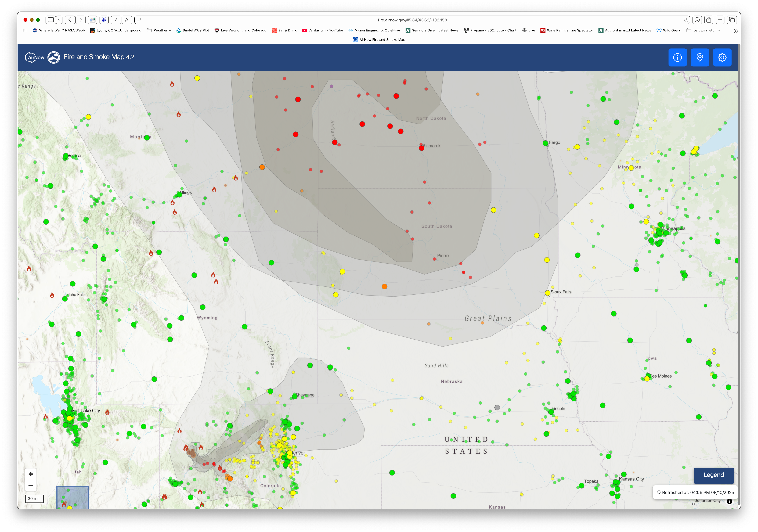The image size is (758, 532).
Task: Click map attribution info icon
Action: click(x=729, y=501)
